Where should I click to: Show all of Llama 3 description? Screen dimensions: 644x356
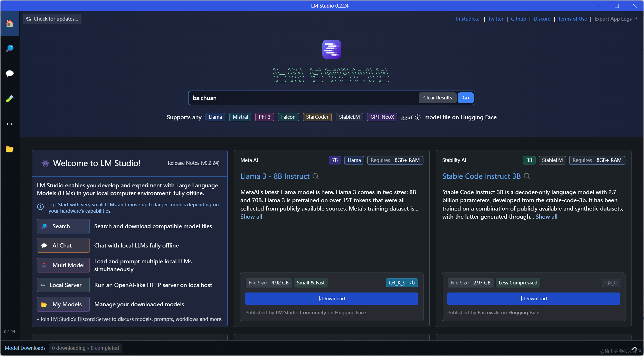click(251, 217)
